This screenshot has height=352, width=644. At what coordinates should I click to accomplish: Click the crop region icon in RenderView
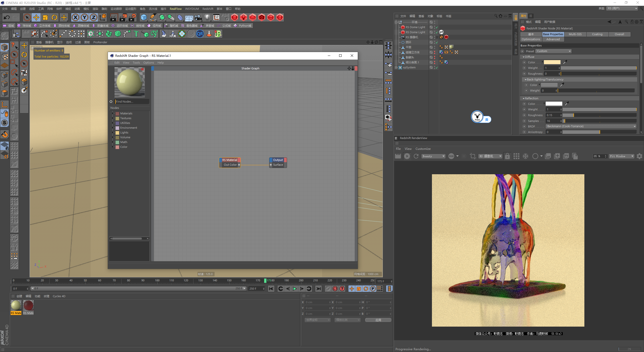(x=473, y=156)
